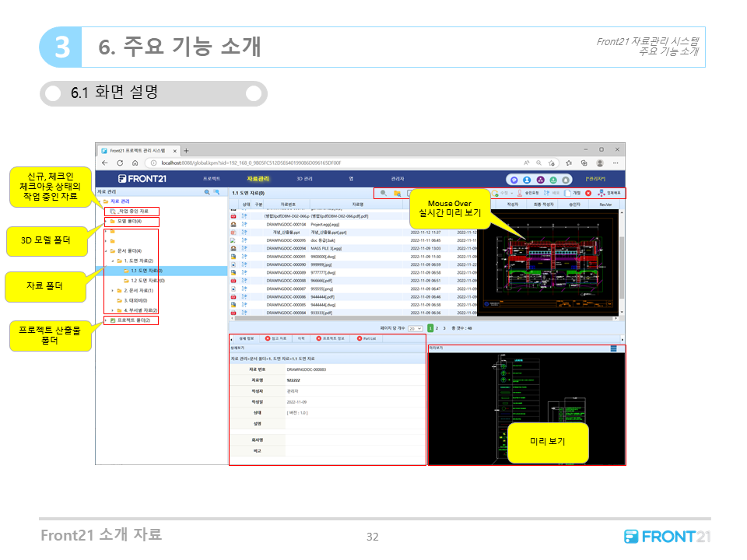This screenshot has width=747, height=560.
Task: Open the 페이지 당 개수 dropdown showing 20
Action: (415, 328)
